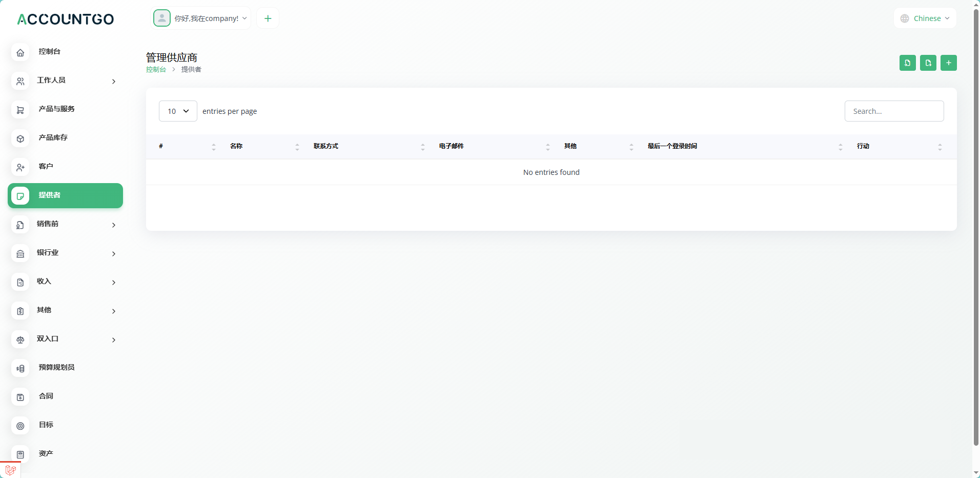Click the Search input field

(894, 111)
